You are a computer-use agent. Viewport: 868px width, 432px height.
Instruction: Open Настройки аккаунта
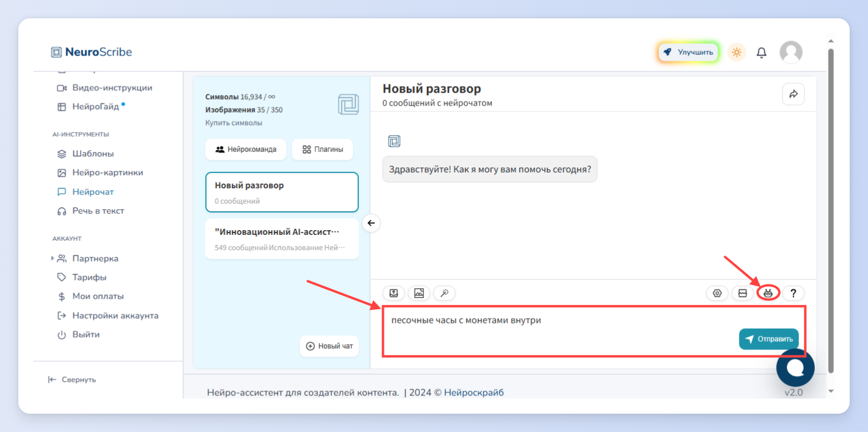pos(107,315)
